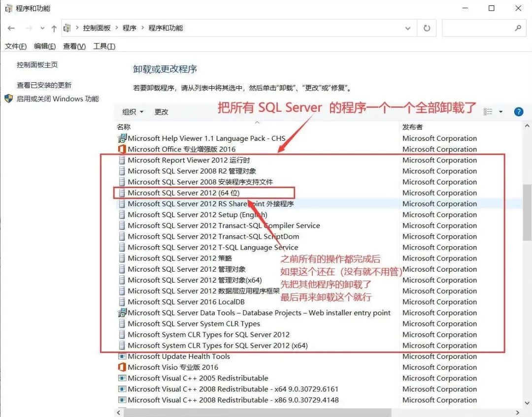Refresh the programs list
The image size is (532, 417).
(x=427, y=29)
